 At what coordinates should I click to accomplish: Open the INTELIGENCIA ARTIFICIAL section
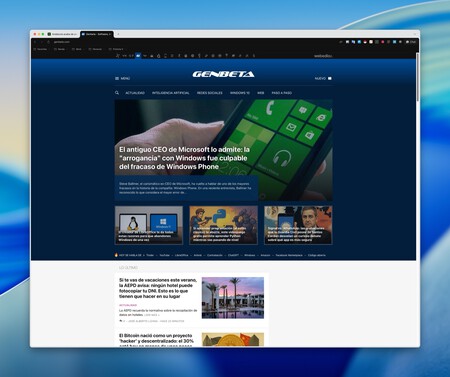click(x=171, y=93)
